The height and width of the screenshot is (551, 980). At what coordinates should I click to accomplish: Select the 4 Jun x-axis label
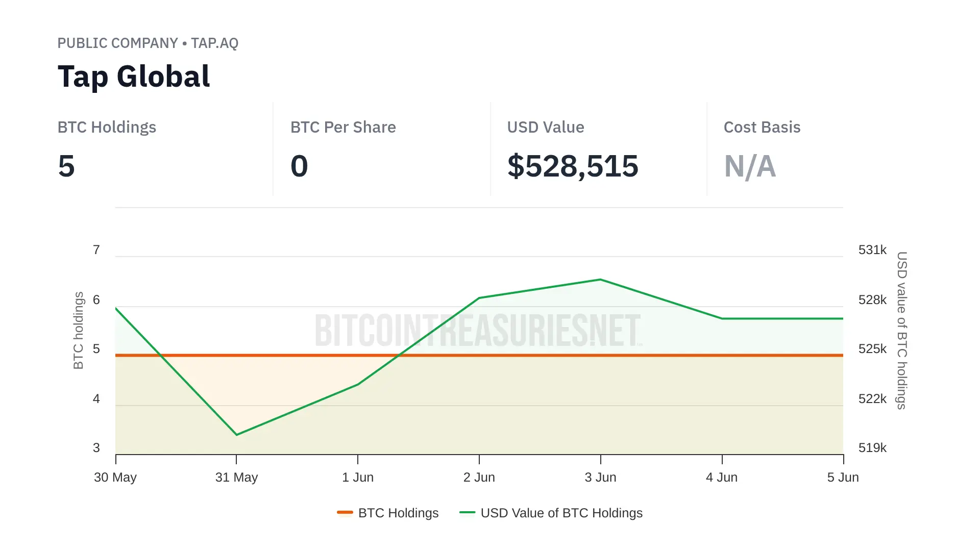pyautogui.click(x=722, y=478)
